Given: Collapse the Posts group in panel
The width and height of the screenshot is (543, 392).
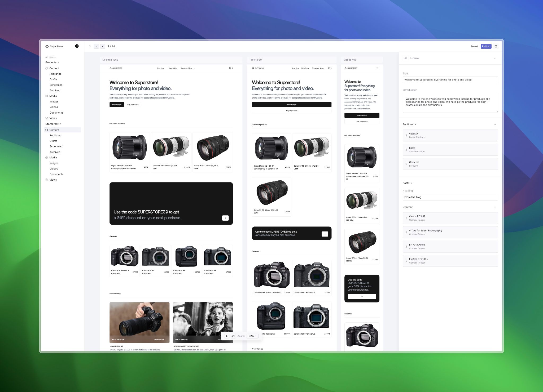Looking at the screenshot, I should coord(411,183).
